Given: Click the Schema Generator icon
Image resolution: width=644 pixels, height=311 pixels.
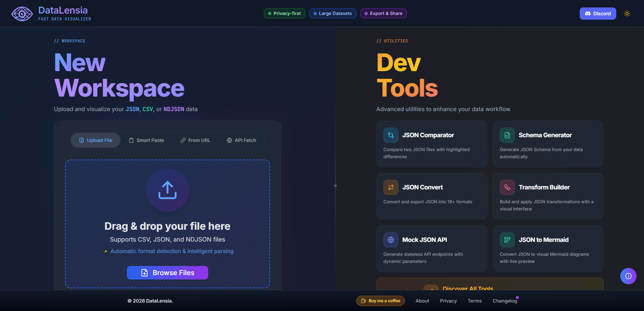Looking at the screenshot, I should click(507, 135).
